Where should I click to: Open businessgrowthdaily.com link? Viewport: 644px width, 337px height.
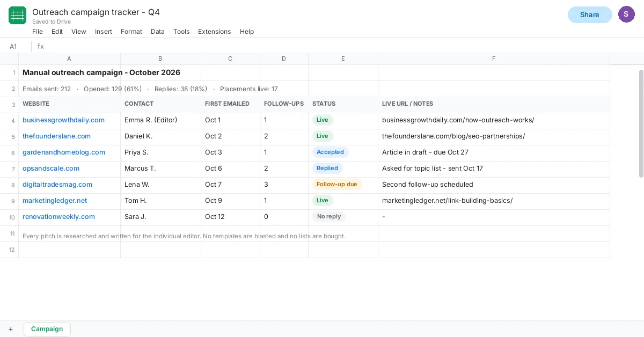point(63,120)
